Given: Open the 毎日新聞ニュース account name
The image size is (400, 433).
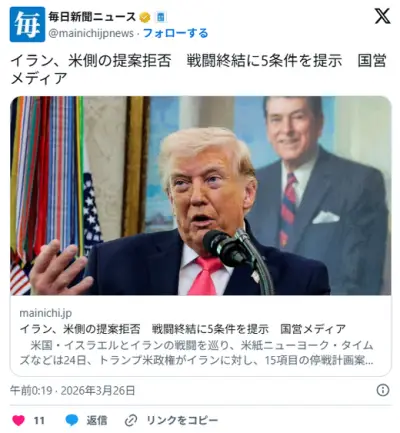Looking at the screenshot, I should click(92, 17).
